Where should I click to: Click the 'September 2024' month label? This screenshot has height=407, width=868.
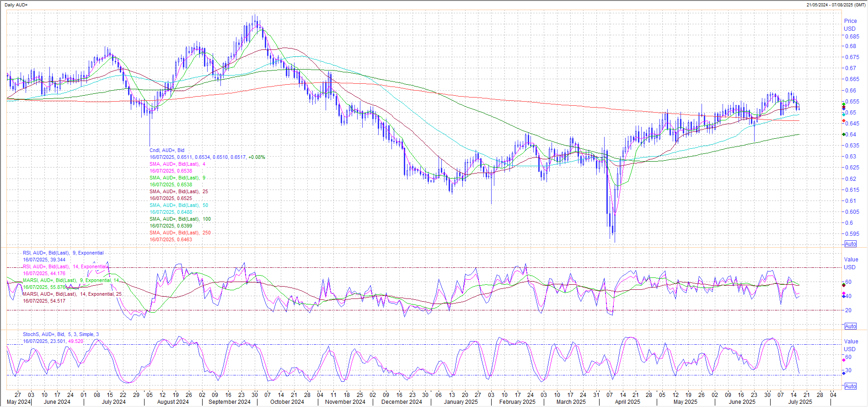point(230,402)
